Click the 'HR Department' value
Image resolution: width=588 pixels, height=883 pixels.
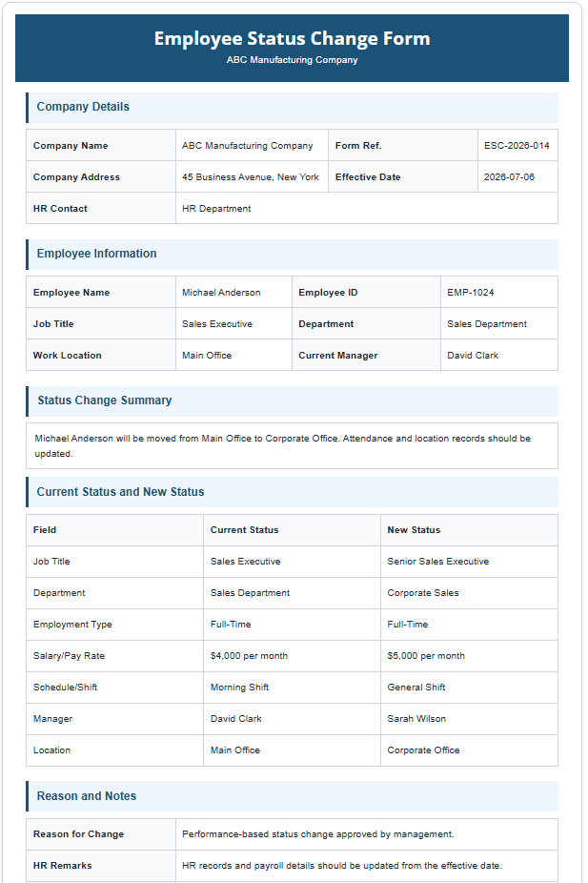pyautogui.click(x=216, y=209)
